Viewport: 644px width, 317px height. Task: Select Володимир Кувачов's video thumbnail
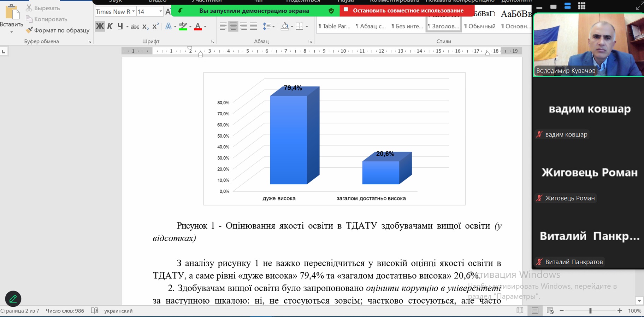(588, 45)
